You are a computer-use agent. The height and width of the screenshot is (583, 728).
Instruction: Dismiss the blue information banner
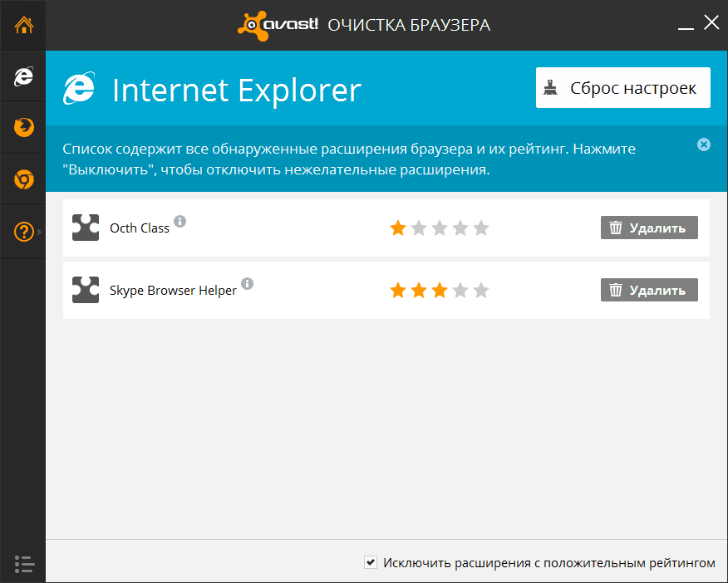click(x=704, y=145)
